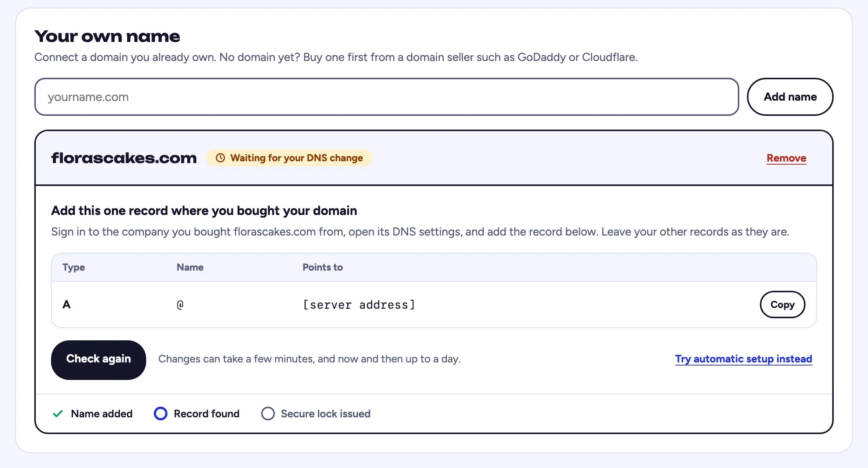Click the Secure lock issued step circle
Viewport: 868px width, 468px height.
(x=268, y=414)
